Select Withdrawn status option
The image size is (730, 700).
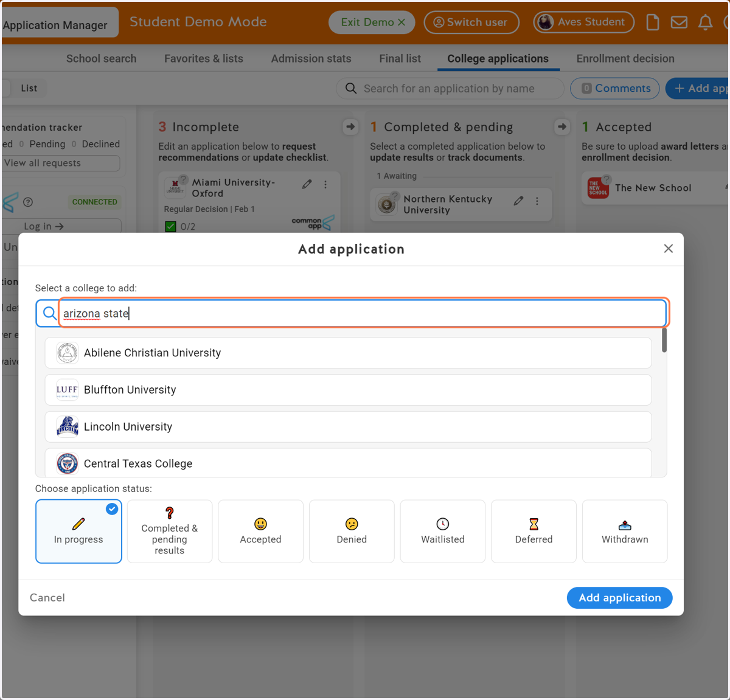[625, 532]
